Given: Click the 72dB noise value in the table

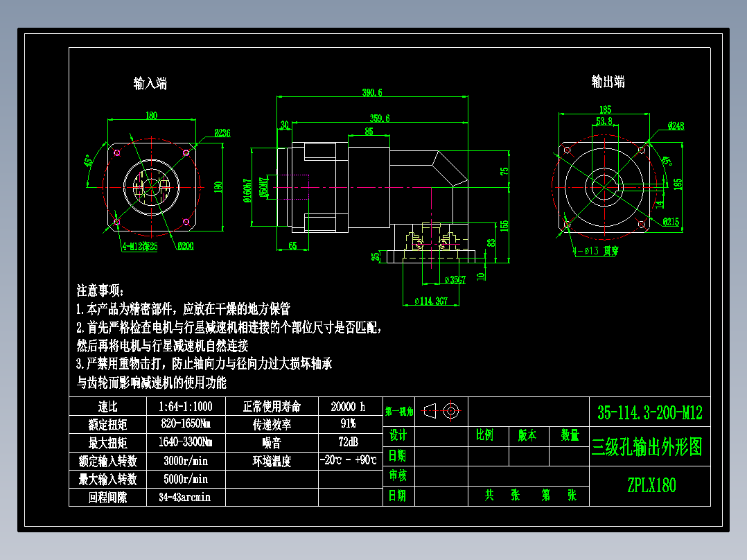Looking at the screenshot, I should coord(347,443).
